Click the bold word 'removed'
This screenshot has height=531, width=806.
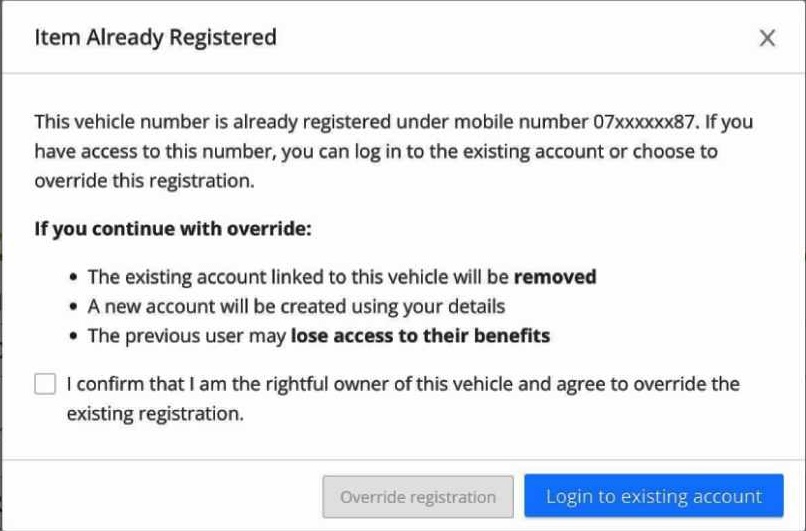[555, 276]
